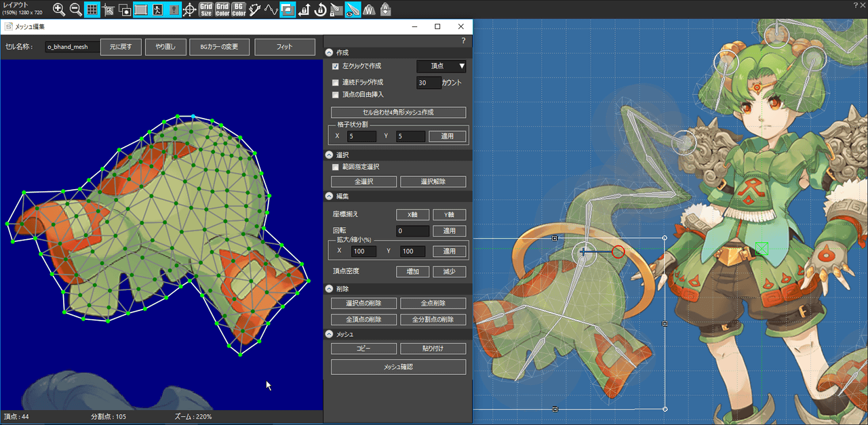Click the top-right help question mark

pyautogui.click(x=855, y=5)
